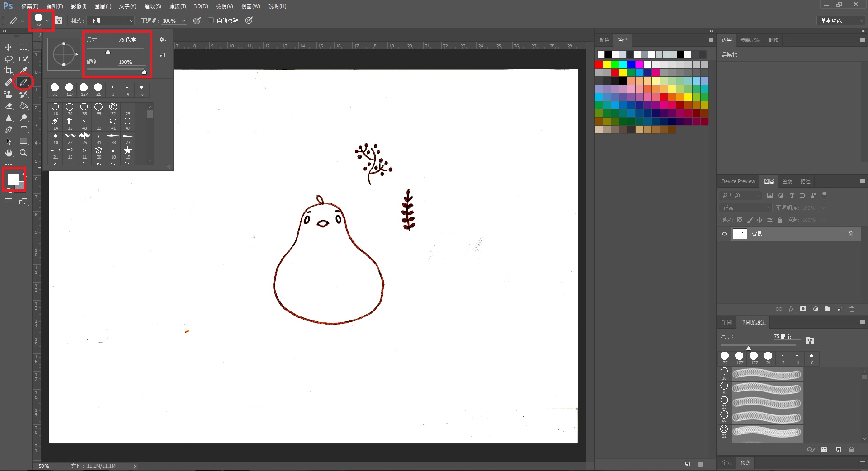This screenshot has height=471, width=868.
Task: Open brush picker gear settings
Action: click(x=162, y=40)
